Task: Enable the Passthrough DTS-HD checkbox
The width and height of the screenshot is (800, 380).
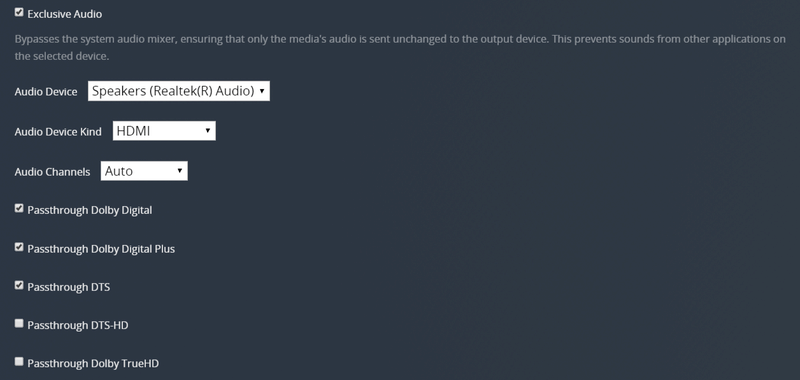Action: pos(19,323)
